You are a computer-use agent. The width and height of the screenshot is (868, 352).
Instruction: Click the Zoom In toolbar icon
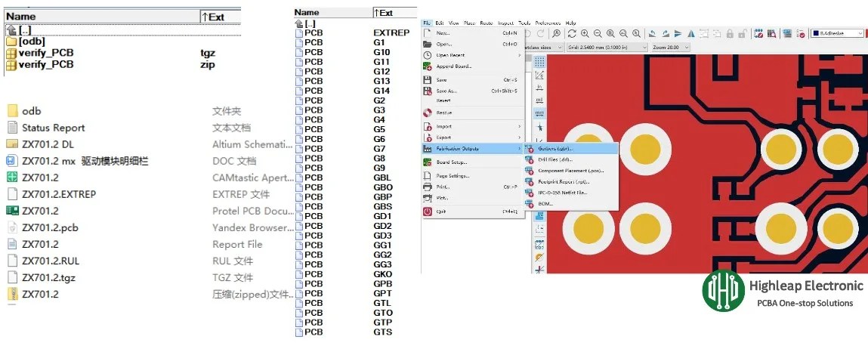click(x=585, y=34)
